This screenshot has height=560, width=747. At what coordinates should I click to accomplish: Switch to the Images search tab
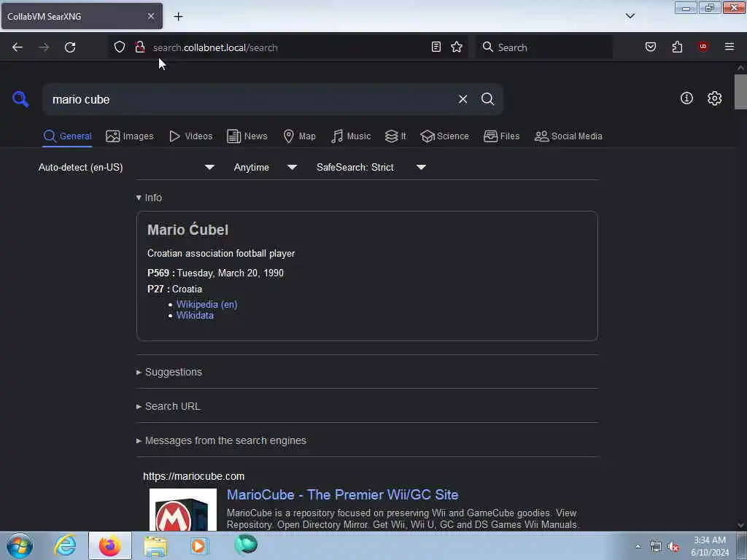click(130, 136)
